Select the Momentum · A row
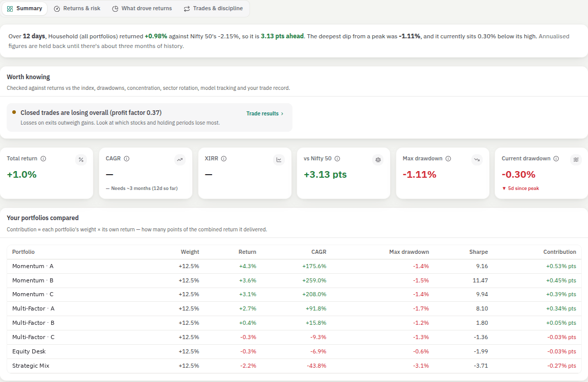 click(x=294, y=266)
